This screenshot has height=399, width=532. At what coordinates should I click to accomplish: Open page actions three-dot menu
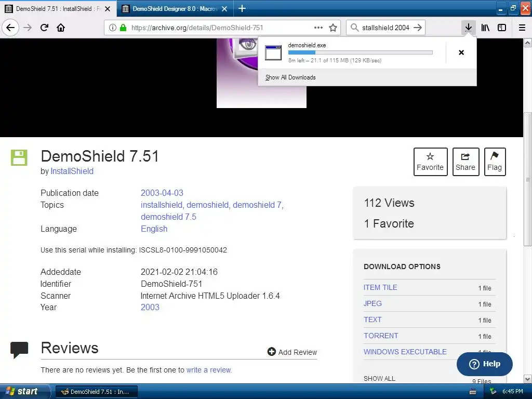pos(318,28)
